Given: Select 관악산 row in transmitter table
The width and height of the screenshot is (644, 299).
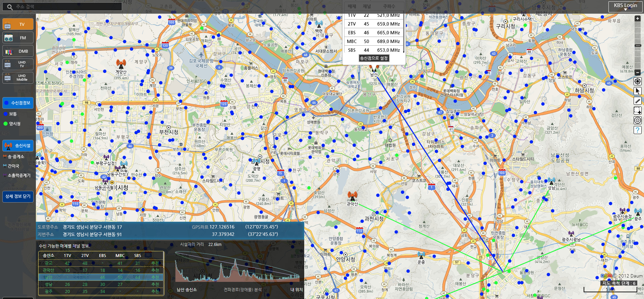Looking at the screenshot, I should pyautogui.click(x=101, y=270).
